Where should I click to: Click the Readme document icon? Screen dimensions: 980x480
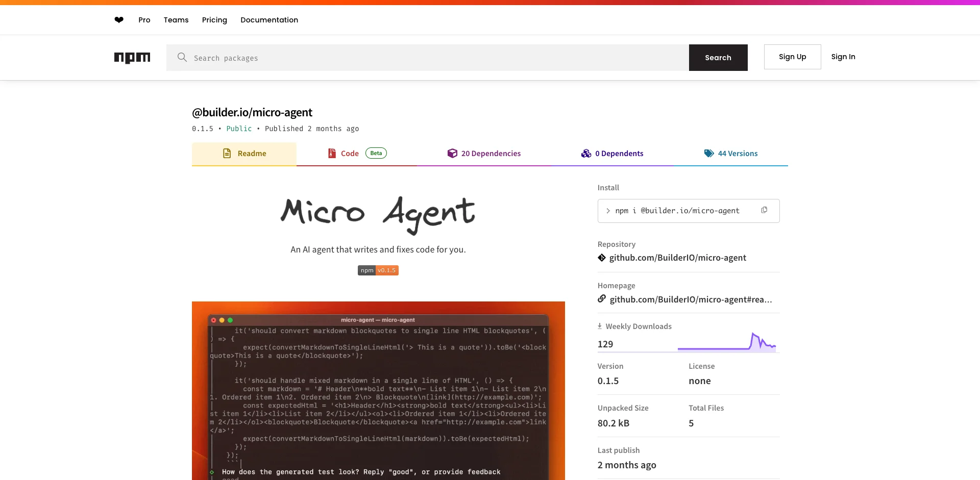227,154
